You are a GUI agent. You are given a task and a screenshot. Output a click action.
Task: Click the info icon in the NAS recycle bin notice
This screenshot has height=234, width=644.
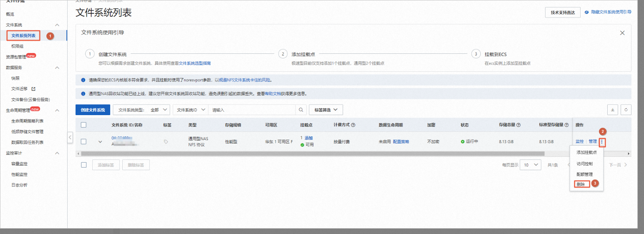pyautogui.click(x=83, y=94)
